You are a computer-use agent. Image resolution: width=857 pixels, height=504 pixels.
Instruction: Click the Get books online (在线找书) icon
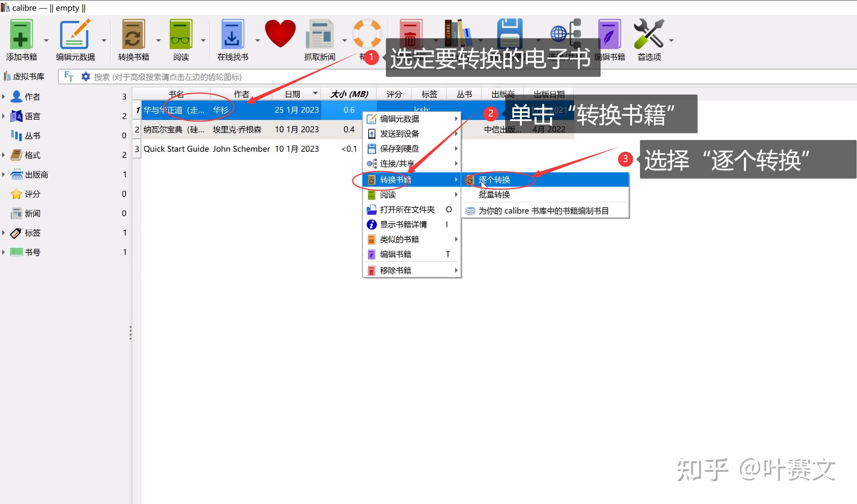tap(232, 34)
